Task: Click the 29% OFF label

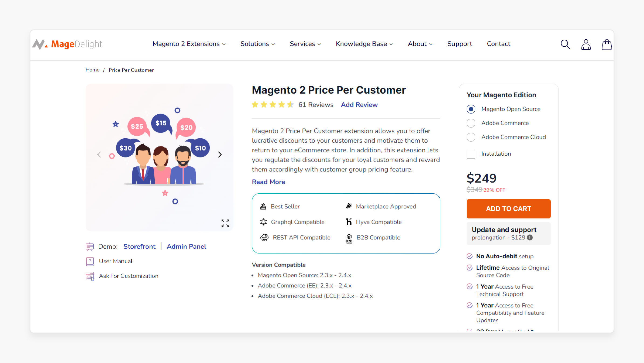Action: click(x=494, y=190)
